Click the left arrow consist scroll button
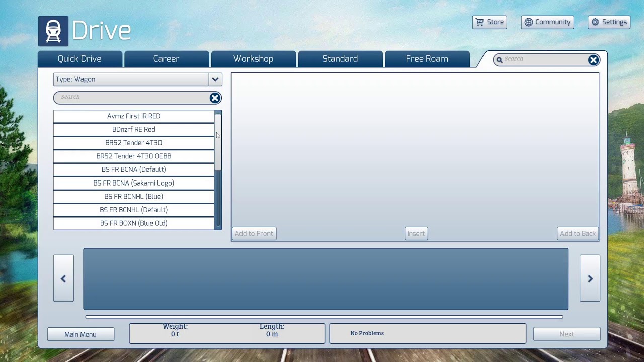644x362 pixels. 63,279
